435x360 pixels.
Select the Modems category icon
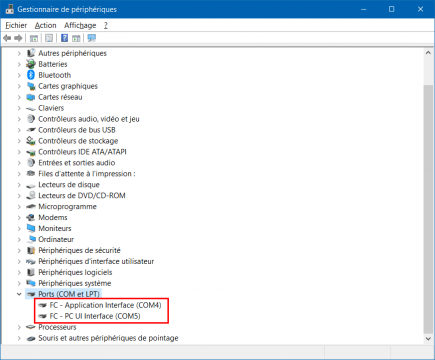[31, 217]
